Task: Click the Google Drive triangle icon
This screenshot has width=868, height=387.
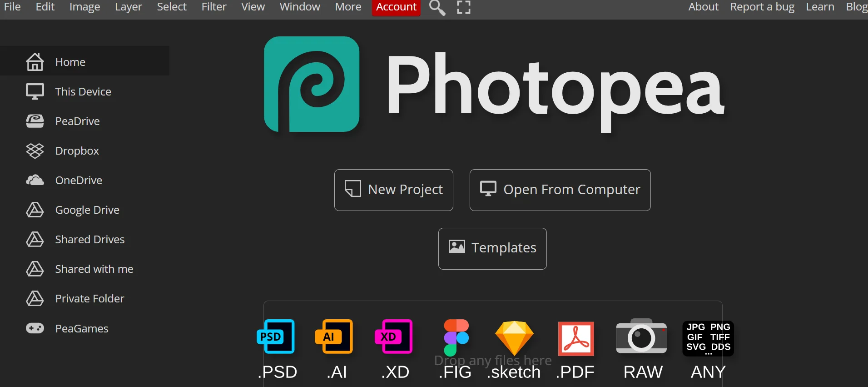Action: click(x=35, y=210)
